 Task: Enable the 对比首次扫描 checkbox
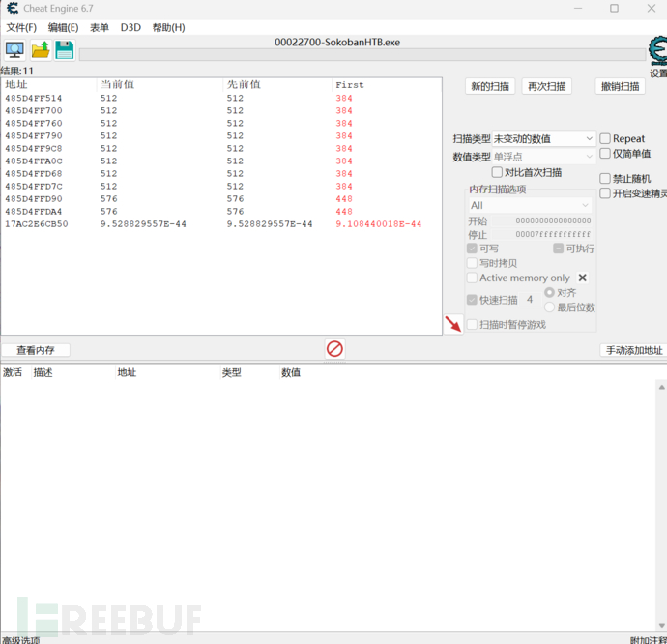click(x=497, y=172)
